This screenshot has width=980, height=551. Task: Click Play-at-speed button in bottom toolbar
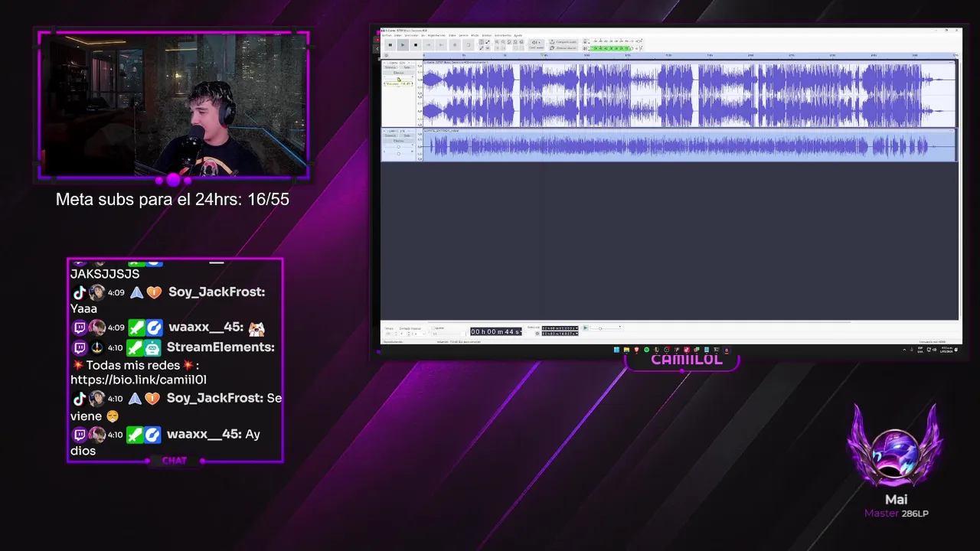click(x=585, y=328)
